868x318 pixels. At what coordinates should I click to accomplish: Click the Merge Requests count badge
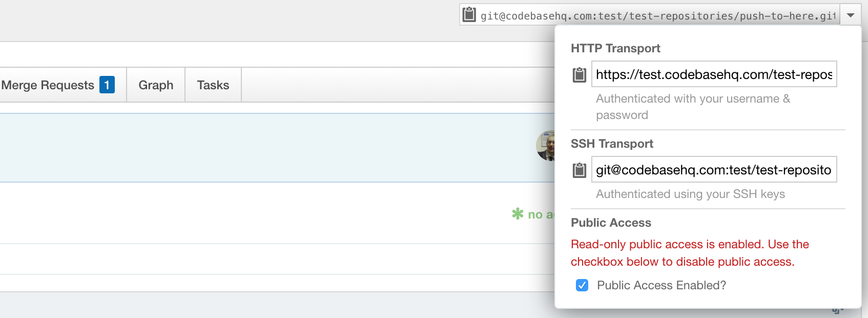pos(107,85)
